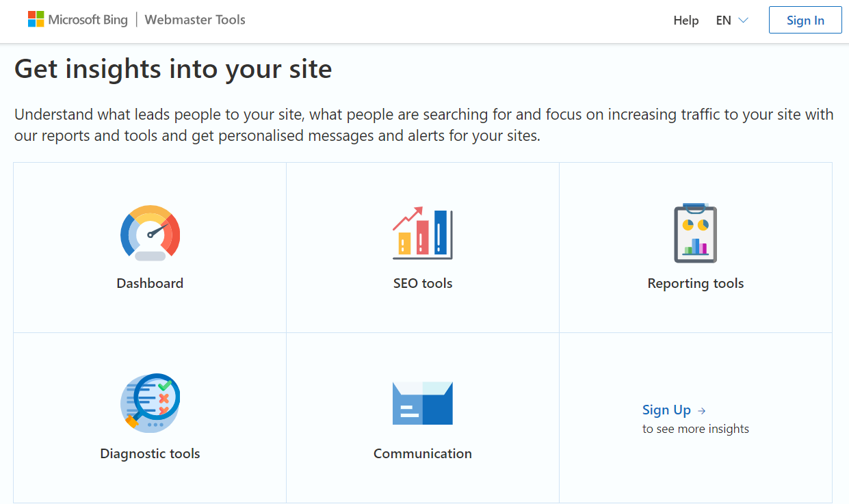Open the Diagnostic tools magnifying glass icon

pos(150,403)
